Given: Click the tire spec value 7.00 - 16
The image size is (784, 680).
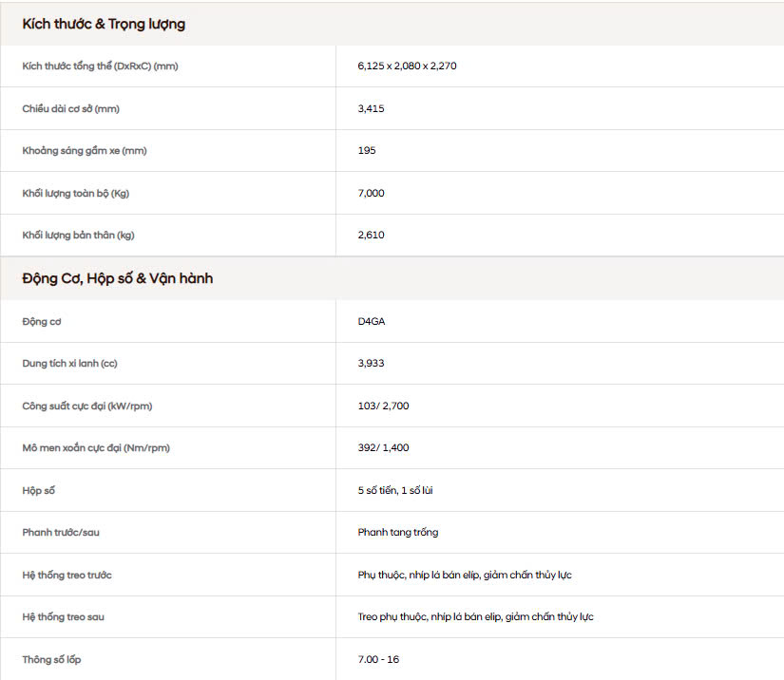Looking at the screenshot, I should coord(378,659).
